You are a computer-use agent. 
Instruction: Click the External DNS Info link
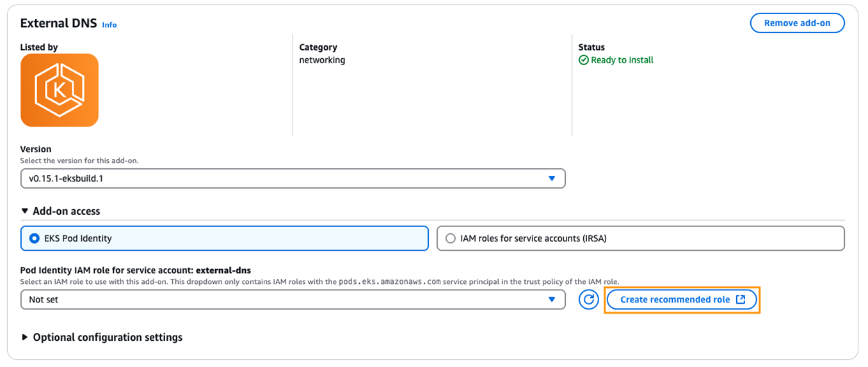point(109,24)
